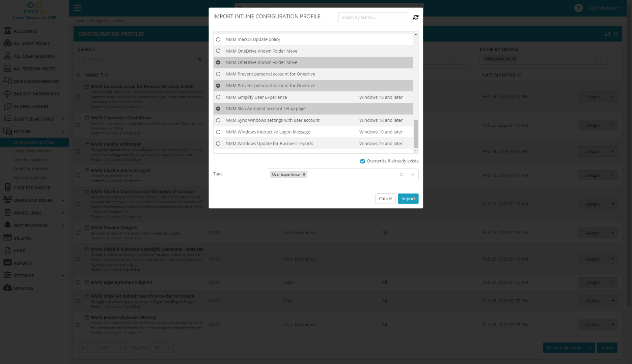This screenshot has width=632, height=364.
Task: Click the Global Images icon
Action: (7, 106)
